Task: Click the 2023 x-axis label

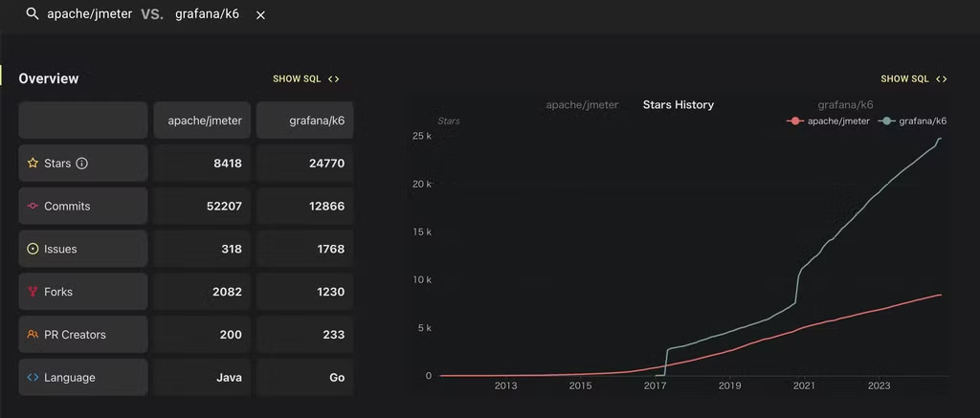Action: [879, 386]
